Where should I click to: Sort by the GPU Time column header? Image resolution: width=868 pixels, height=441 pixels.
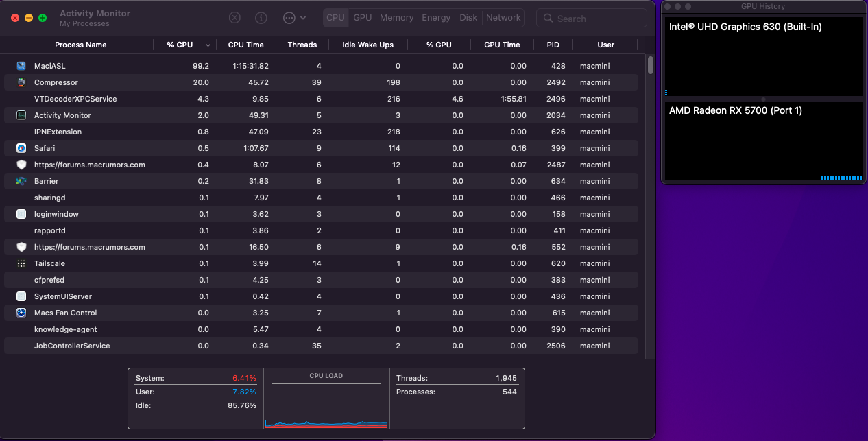[502, 45]
